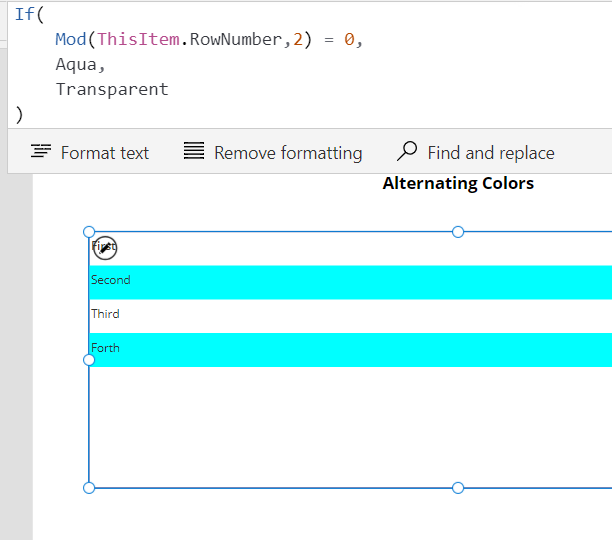
Task: Click the Format text label
Action: coord(105,153)
